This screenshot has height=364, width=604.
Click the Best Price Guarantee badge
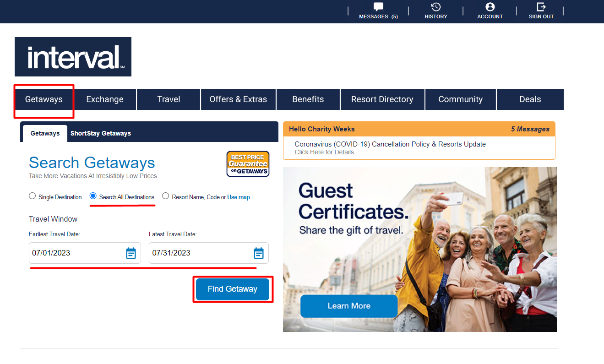point(248,164)
